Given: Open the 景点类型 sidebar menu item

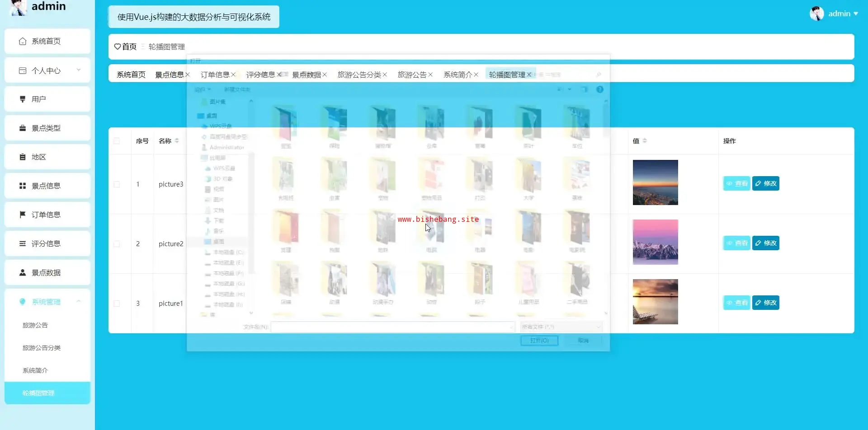Looking at the screenshot, I should (x=47, y=128).
